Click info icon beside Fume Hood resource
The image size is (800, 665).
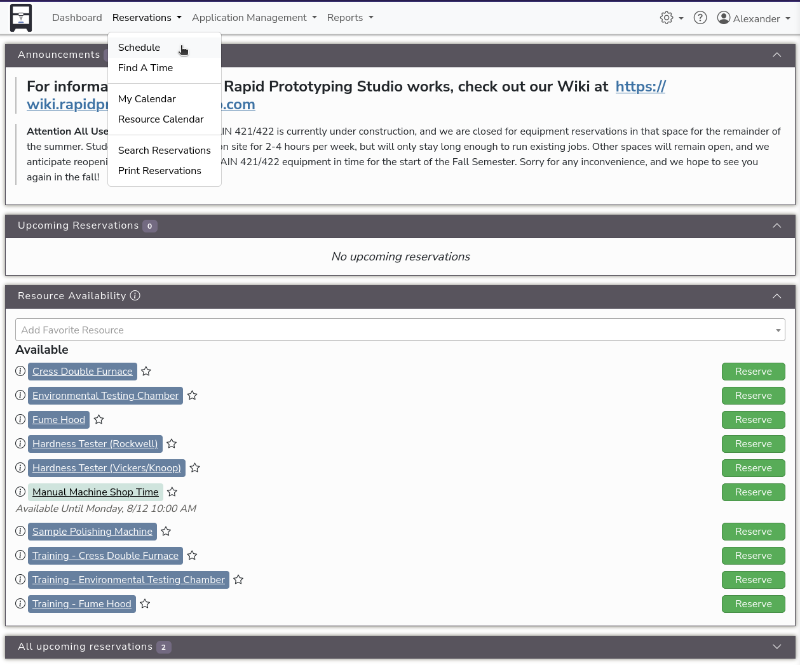click(x=20, y=420)
